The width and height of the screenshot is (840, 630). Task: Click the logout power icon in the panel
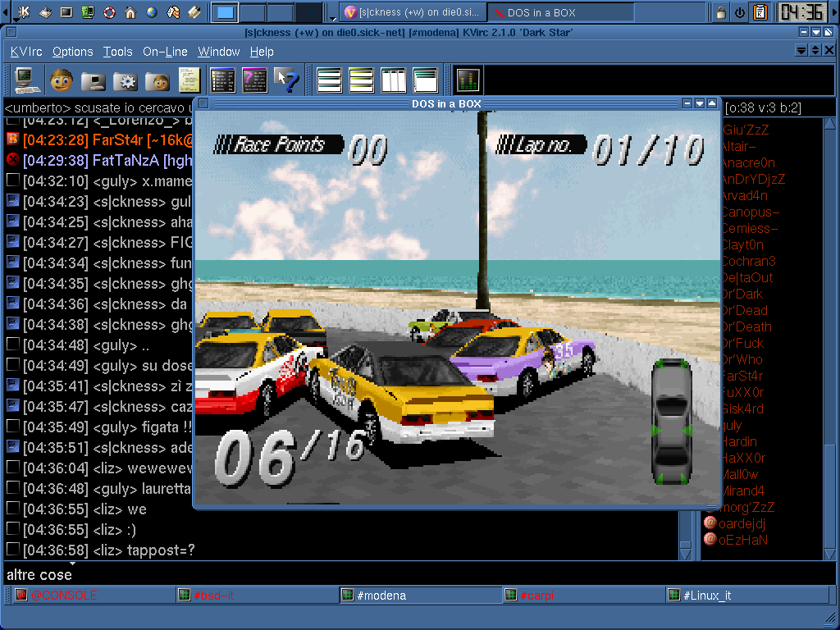740,12
